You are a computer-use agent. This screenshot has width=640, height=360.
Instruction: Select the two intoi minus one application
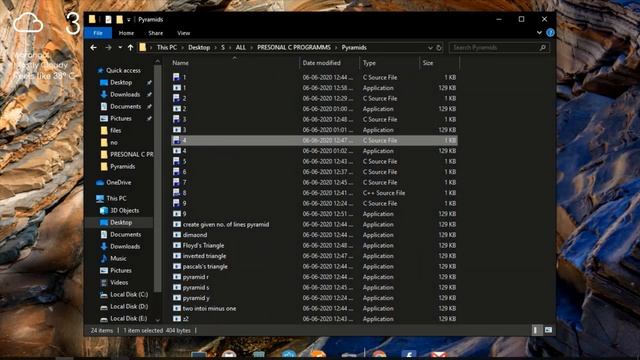tap(314, 309)
